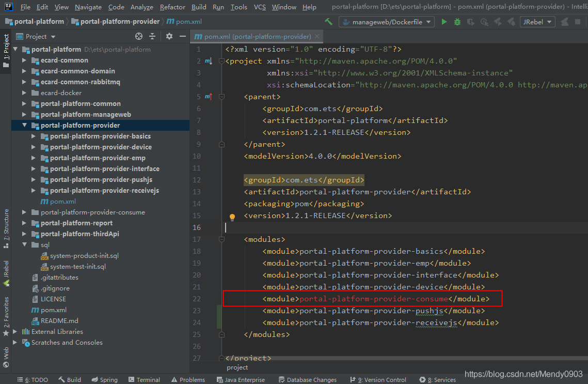Click the locate/scroll-from-source target icon
Screen dimensions: 588x384
pyautogui.click(x=139, y=36)
